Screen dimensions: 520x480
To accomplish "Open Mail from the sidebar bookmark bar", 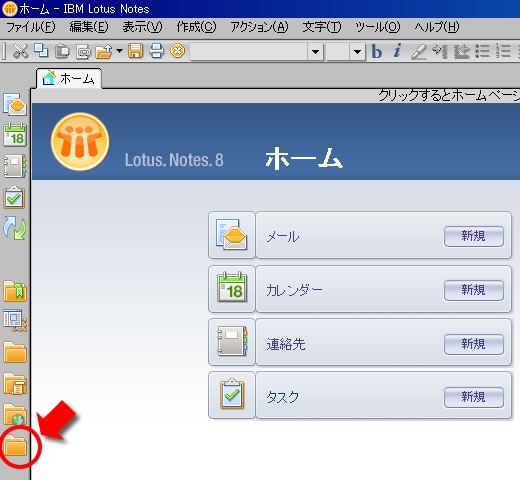I will [x=15, y=105].
